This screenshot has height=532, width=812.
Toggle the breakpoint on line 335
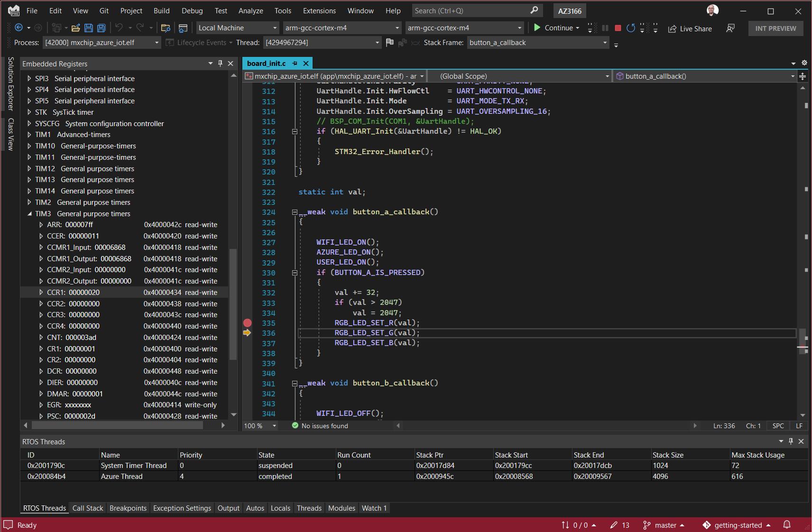pos(248,323)
